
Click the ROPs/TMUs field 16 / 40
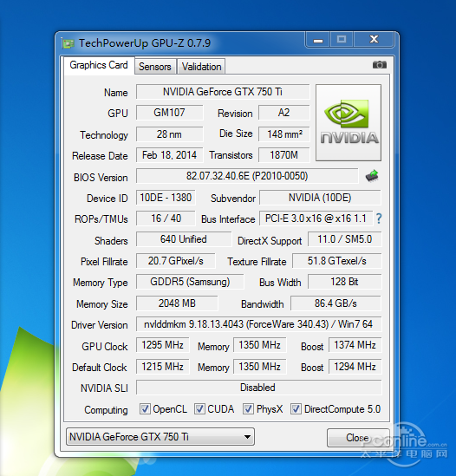(x=166, y=218)
